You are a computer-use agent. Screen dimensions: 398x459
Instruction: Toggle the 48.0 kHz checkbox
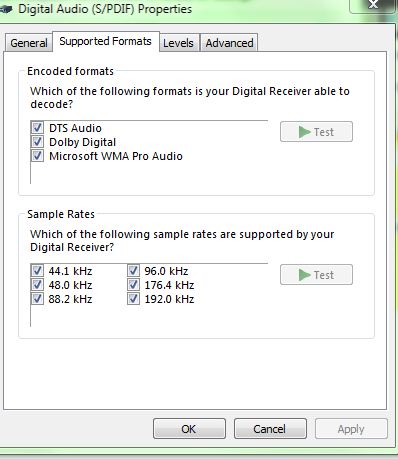[37, 285]
